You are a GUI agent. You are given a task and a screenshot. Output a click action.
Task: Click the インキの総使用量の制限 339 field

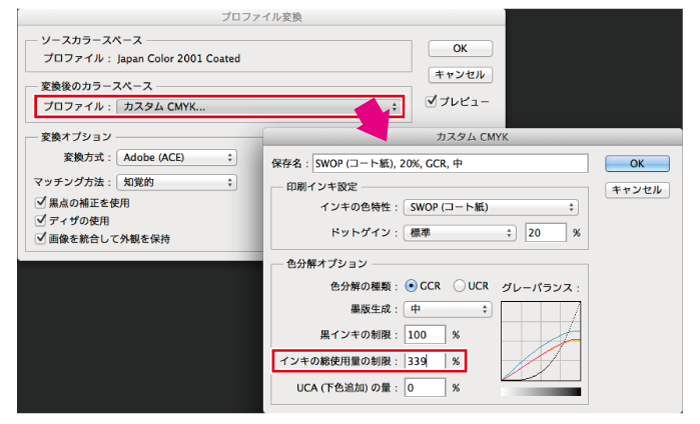(425, 361)
